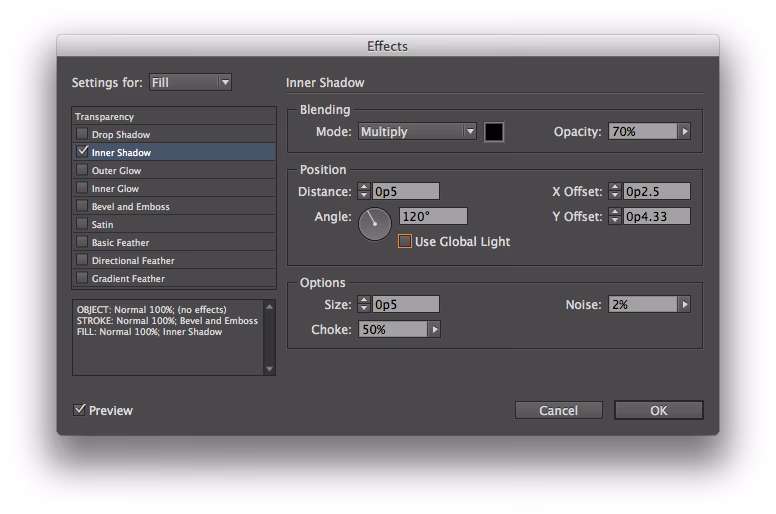Open the Choke slider arrow
This screenshot has width=776, height=514.
tap(434, 329)
